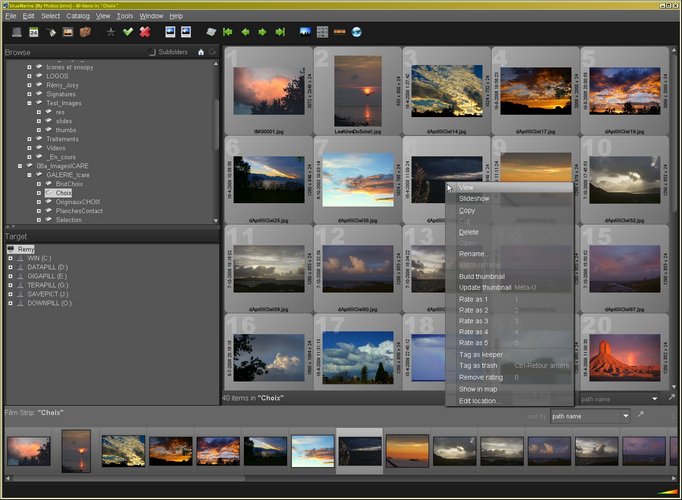Click the calendar icon in toolbar
This screenshot has height=500, width=682.
pyautogui.click(x=32, y=32)
